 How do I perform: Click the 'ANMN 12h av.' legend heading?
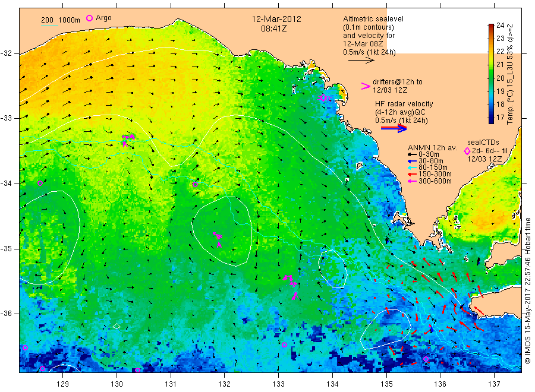click(x=432, y=148)
